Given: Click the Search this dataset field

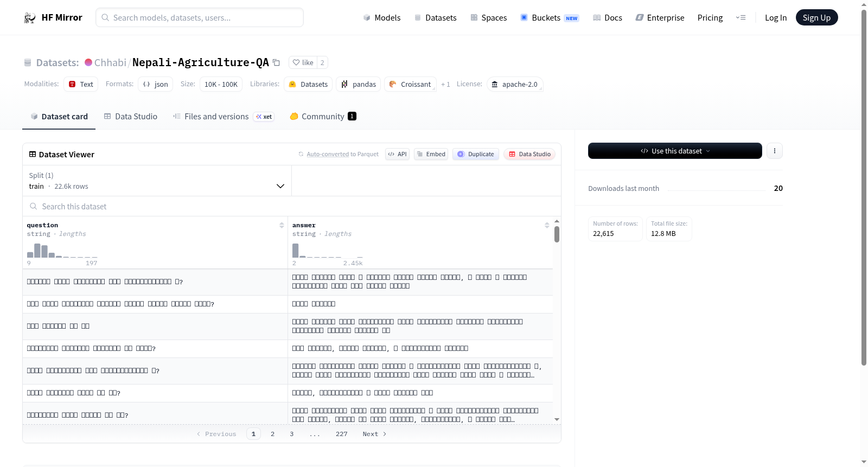Looking at the screenshot, I should click(292, 207).
